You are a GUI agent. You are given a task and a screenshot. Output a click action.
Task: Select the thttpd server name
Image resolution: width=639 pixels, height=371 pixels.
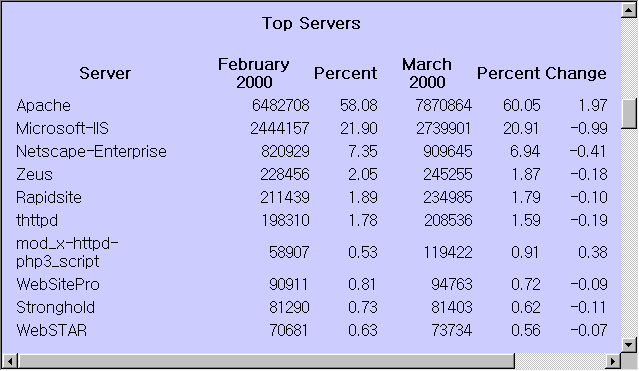tap(37, 221)
